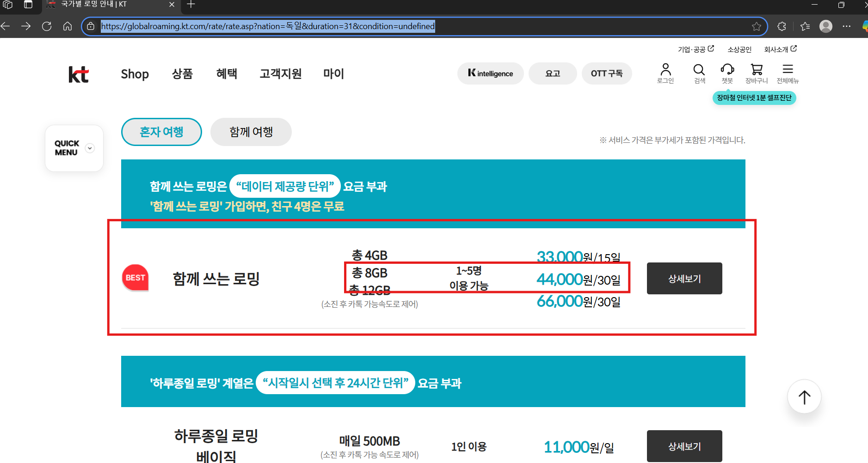Click the 1~5명 이용 가능 text
The height and width of the screenshot is (463, 868).
[x=469, y=278]
